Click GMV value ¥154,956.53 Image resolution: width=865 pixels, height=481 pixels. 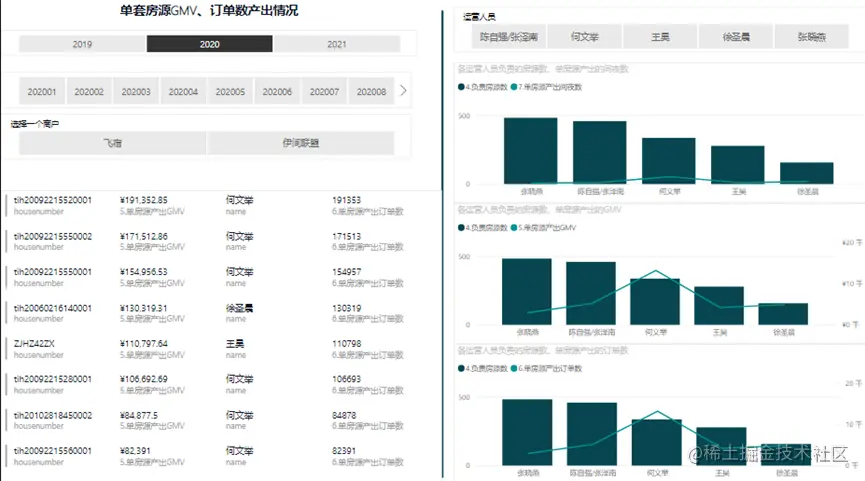coord(143,272)
